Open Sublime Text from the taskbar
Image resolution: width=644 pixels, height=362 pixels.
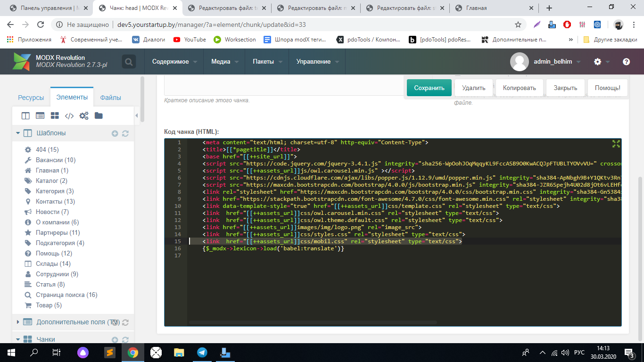coord(109,352)
